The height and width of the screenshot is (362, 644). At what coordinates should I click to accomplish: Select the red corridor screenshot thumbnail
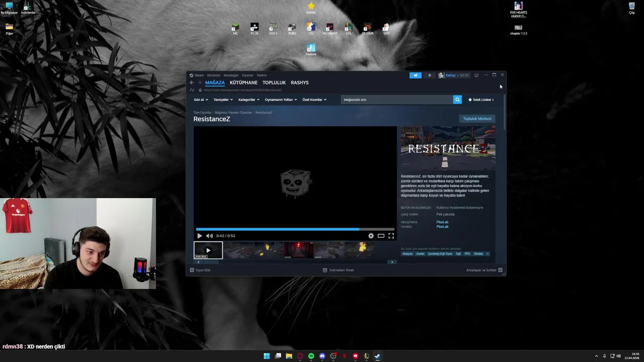[298, 250]
